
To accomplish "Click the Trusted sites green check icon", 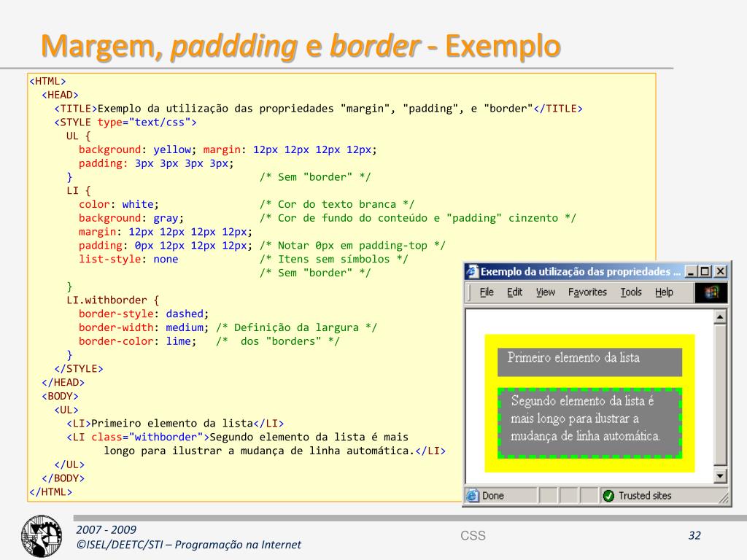I will (x=608, y=496).
